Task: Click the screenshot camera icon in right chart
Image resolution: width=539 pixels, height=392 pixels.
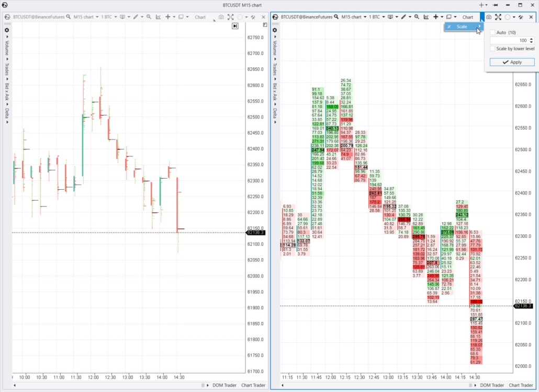Action: point(488,17)
